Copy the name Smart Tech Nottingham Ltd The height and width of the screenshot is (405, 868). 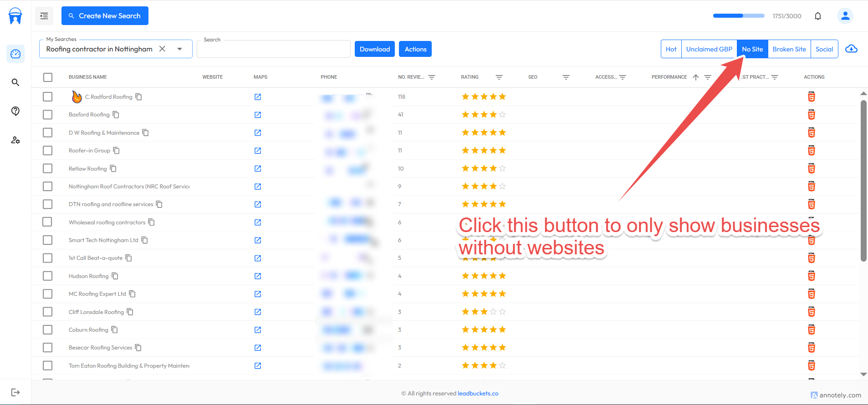tap(145, 240)
